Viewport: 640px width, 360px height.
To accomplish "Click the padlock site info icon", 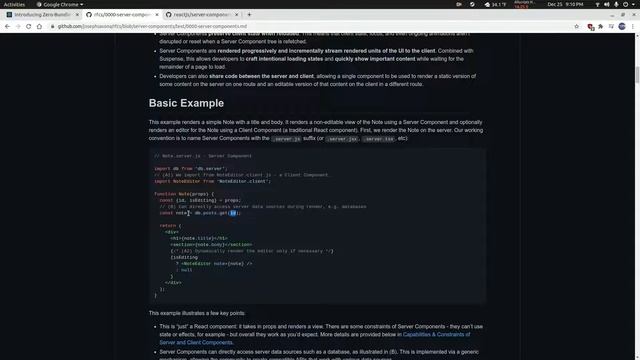I will pos(53,27).
